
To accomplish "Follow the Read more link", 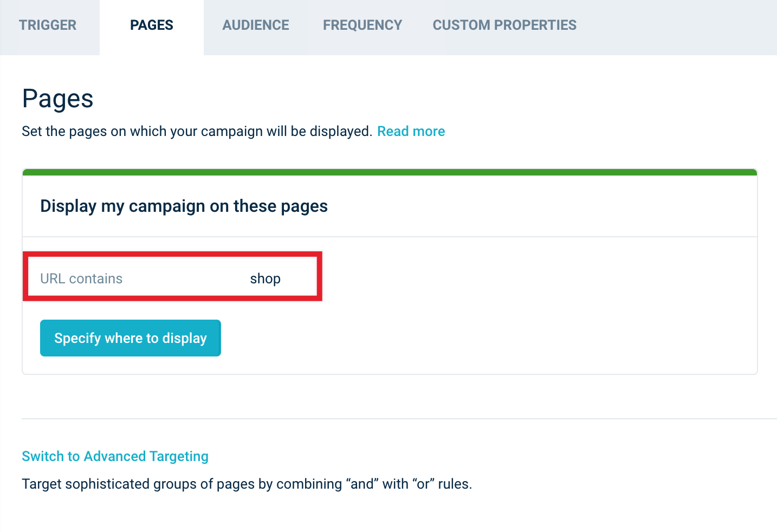I will pyautogui.click(x=411, y=132).
